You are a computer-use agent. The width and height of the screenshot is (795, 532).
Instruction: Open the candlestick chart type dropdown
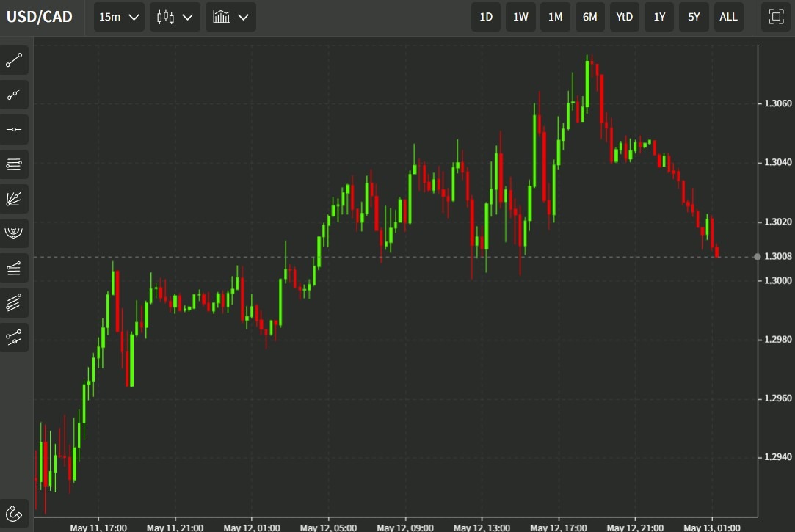[x=175, y=17]
